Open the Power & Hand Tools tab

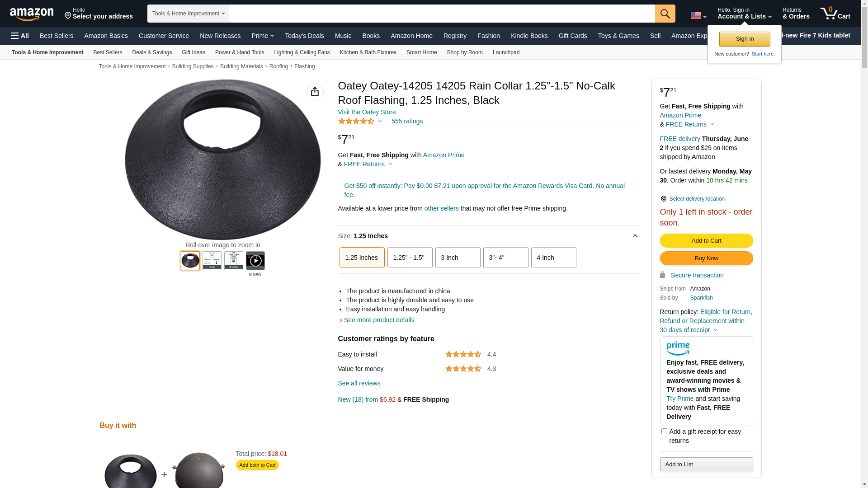coord(240,52)
